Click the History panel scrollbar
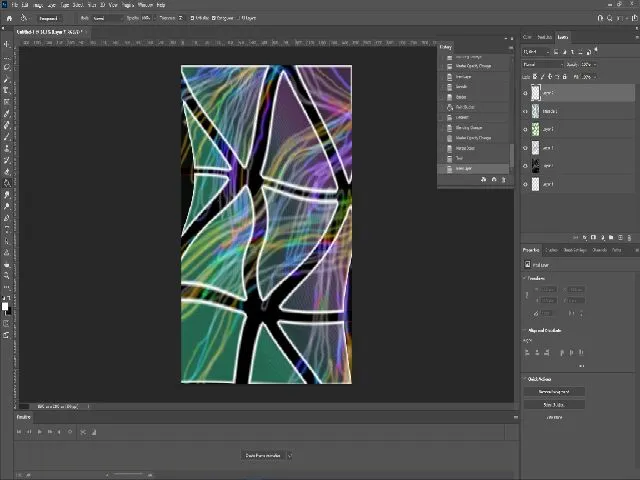Viewport: 640px width, 480px height. [511, 154]
